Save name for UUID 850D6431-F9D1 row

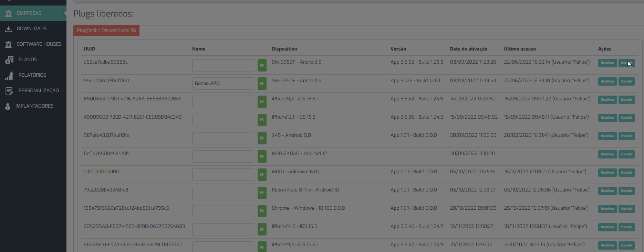262,102
